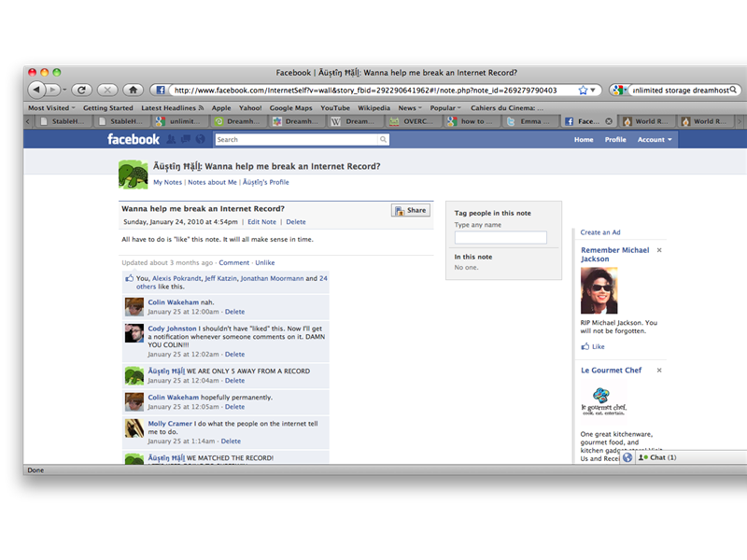
Task: Close the Le Gourmet Chef ad
Action: (659, 370)
